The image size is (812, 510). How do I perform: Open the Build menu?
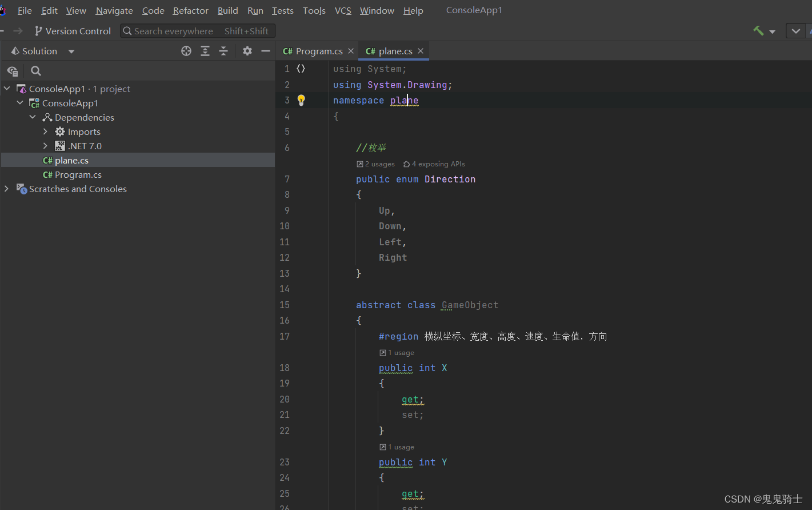[x=227, y=10]
